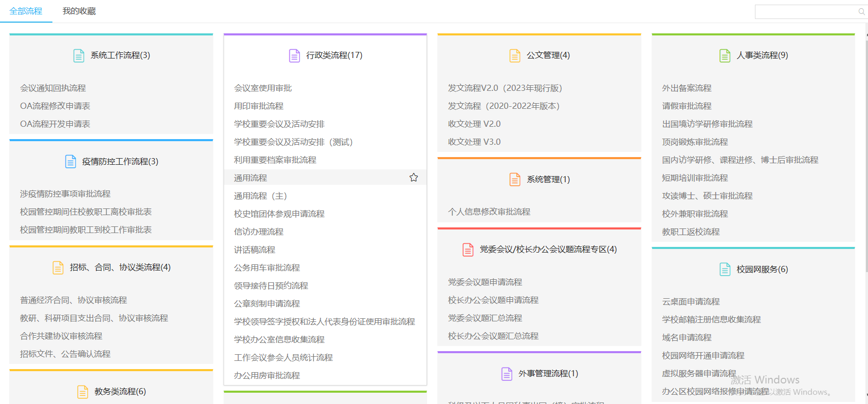Select the 全部流程 tab

click(x=26, y=11)
